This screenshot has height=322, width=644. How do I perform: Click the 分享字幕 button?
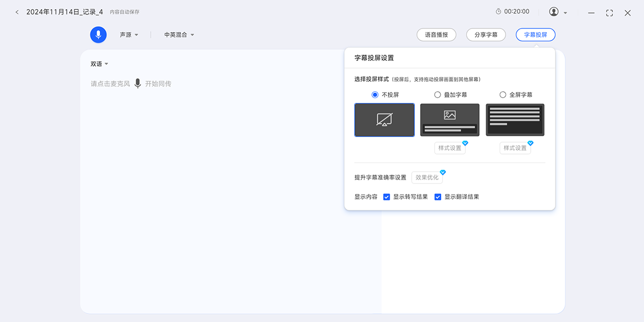(x=486, y=35)
